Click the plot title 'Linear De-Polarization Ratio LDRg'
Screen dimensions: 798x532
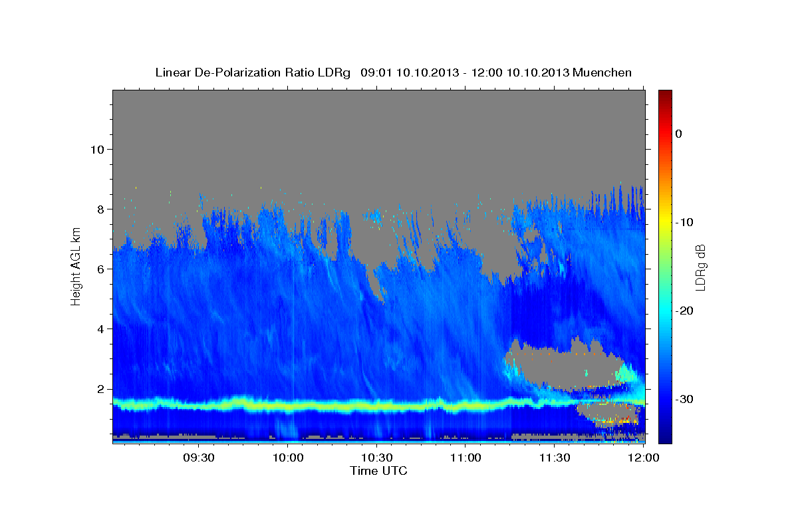pyautogui.click(x=252, y=72)
